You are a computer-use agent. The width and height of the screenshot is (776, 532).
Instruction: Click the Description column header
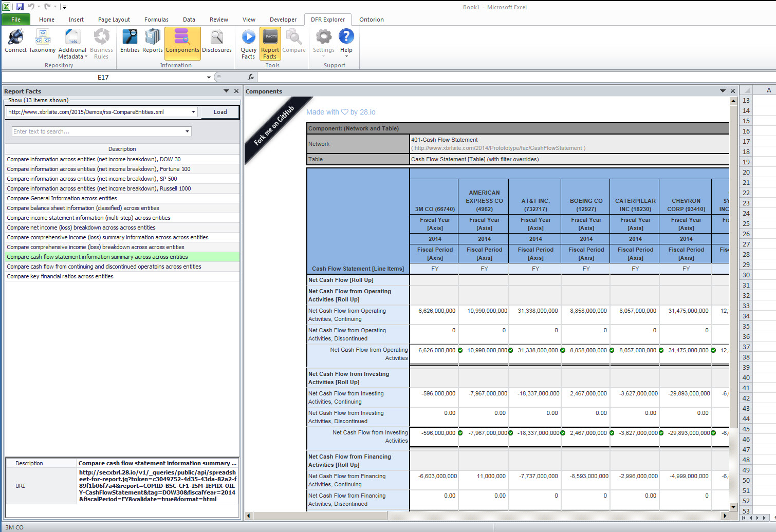coord(122,149)
